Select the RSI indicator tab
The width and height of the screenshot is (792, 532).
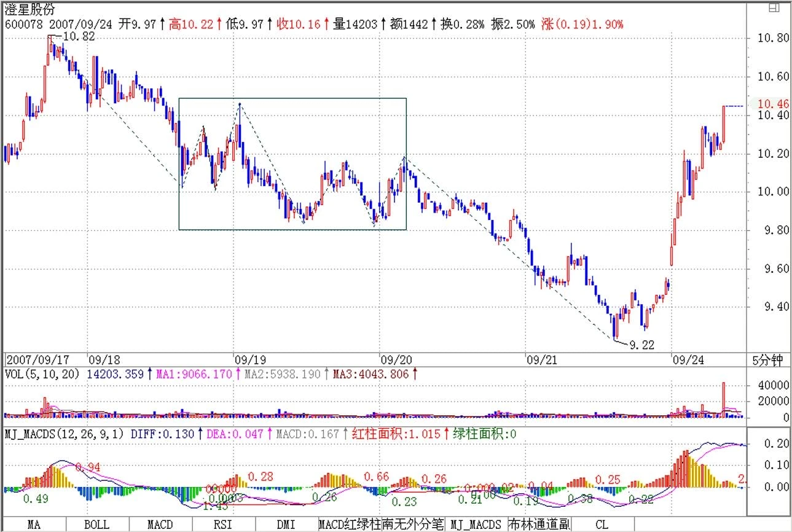[223, 525]
